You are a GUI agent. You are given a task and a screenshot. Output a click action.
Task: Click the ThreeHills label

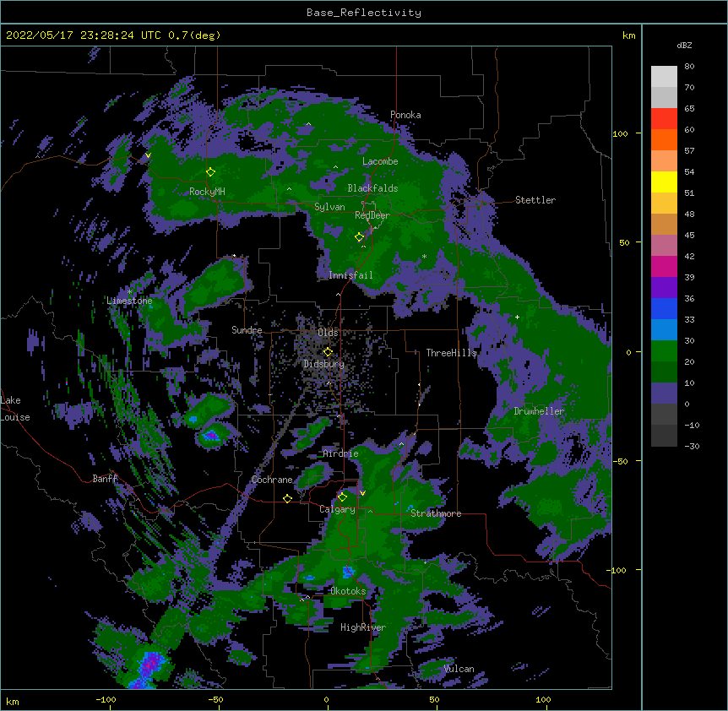[451, 353]
